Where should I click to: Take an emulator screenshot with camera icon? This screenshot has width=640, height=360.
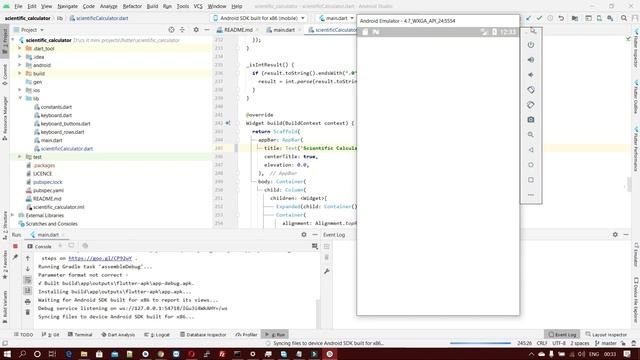pyautogui.click(x=531, y=120)
